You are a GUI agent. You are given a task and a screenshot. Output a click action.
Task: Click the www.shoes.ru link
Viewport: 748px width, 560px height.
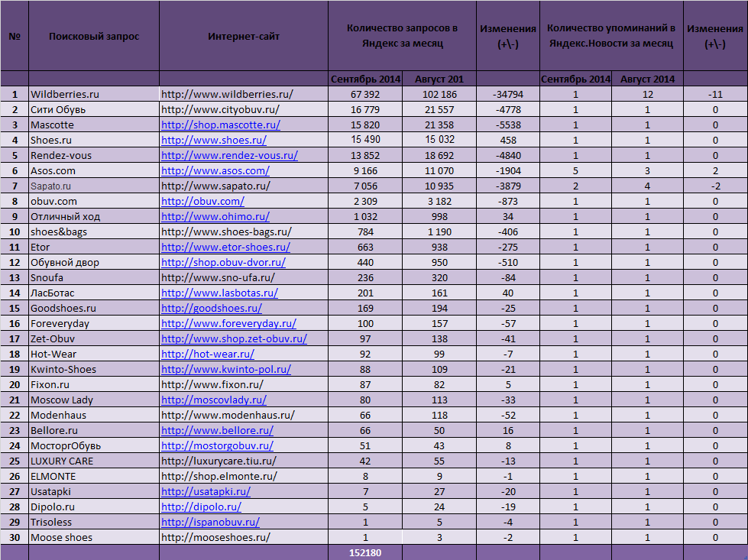point(214,140)
